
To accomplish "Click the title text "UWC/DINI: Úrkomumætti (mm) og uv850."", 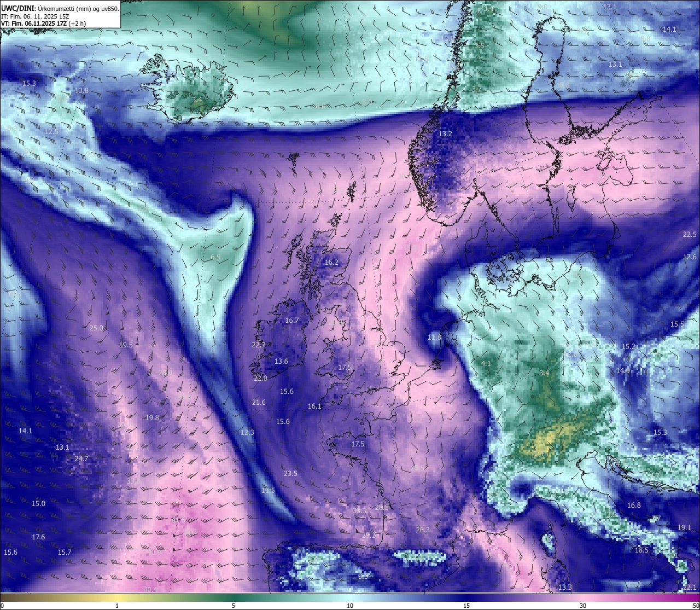I will [x=60, y=8].
